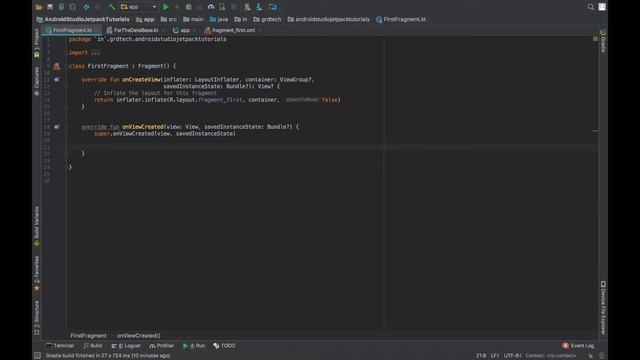Run app with the green play button

[x=166, y=7]
